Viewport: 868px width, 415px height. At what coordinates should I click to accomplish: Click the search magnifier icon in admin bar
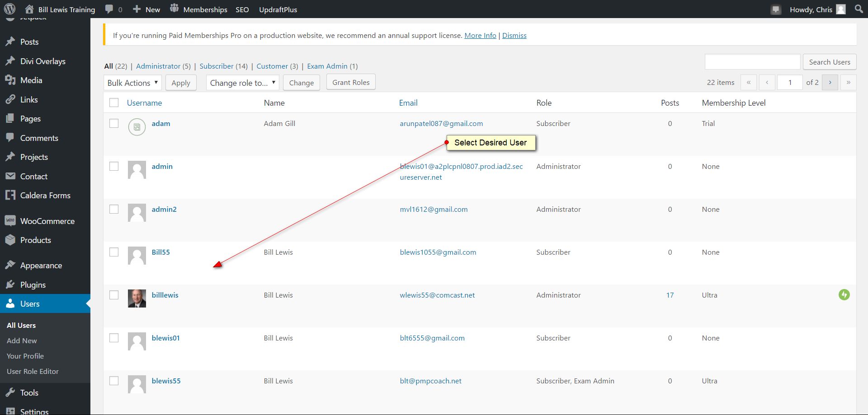[x=859, y=9]
